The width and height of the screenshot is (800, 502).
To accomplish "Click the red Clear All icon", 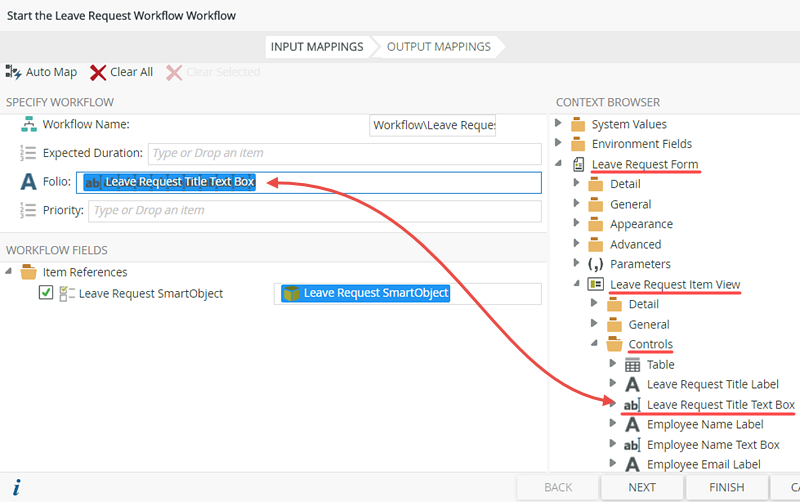I will [98, 72].
